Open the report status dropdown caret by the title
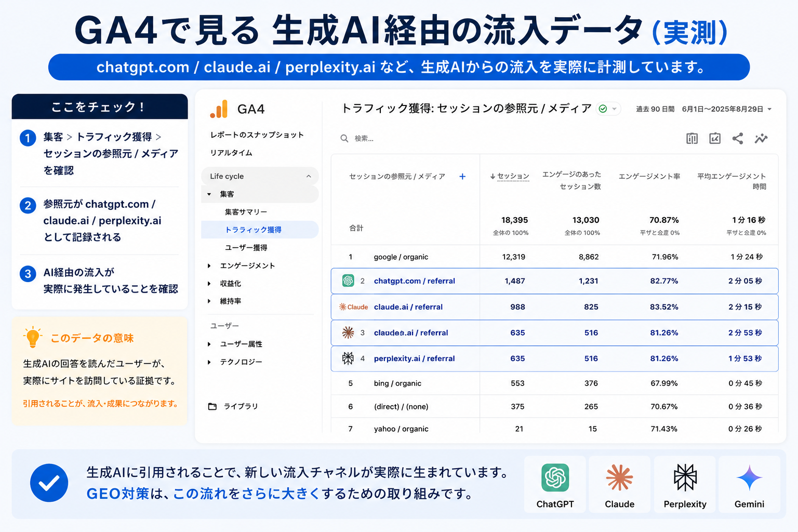 point(614,109)
